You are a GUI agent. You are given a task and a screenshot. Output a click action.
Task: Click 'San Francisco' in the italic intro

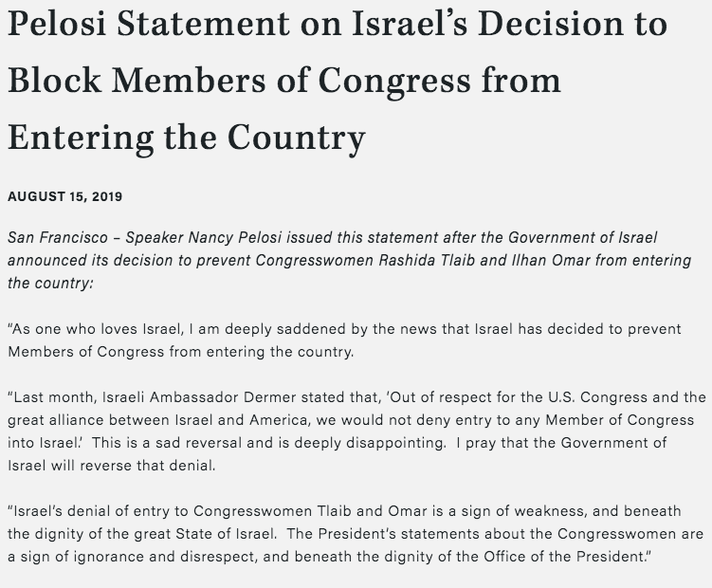click(58, 237)
